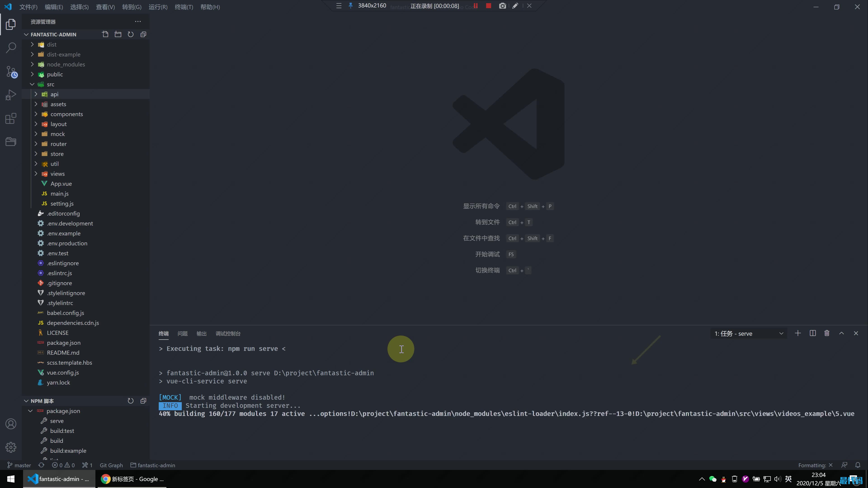Open the Run and Debug view icon
This screenshot has width=868, height=488.
(x=11, y=95)
